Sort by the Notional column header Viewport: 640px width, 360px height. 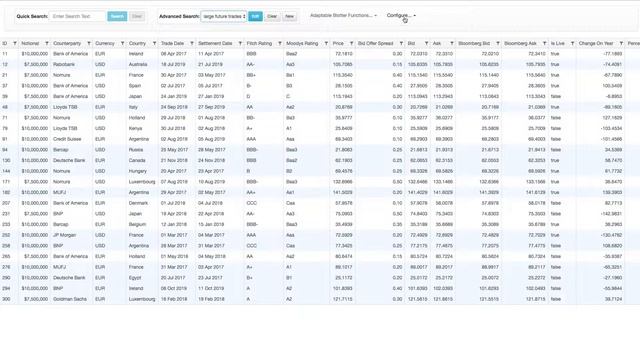30,43
